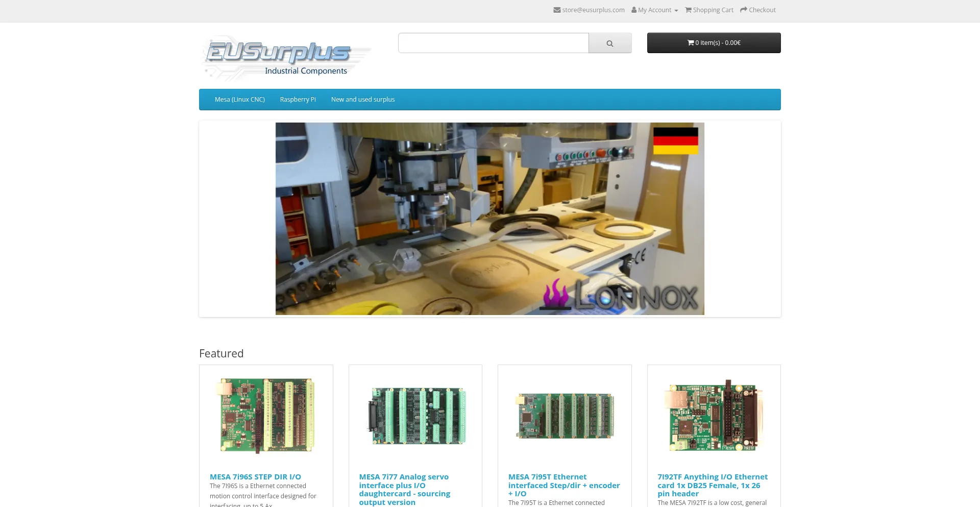Expand the My Account dropdown
The height and width of the screenshot is (507, 980).
(654, 10)
